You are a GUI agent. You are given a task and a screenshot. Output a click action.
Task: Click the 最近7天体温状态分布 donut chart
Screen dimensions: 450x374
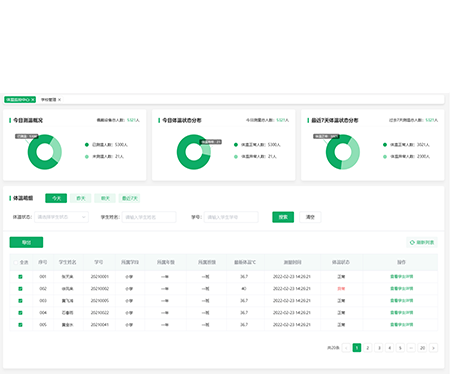tap(343, 152)
